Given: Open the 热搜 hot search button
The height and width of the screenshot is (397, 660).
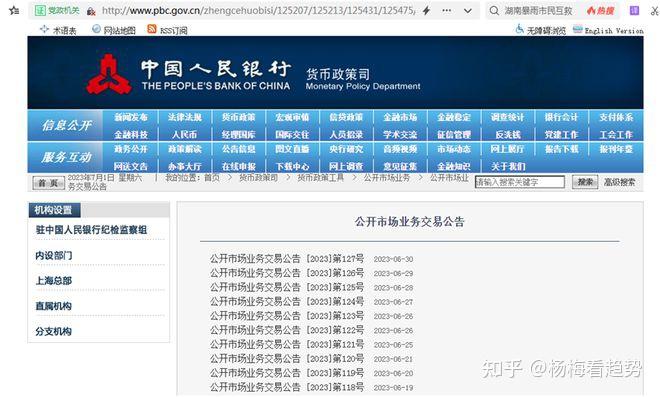Looking at the screenshot, I should tap(600, 10).
